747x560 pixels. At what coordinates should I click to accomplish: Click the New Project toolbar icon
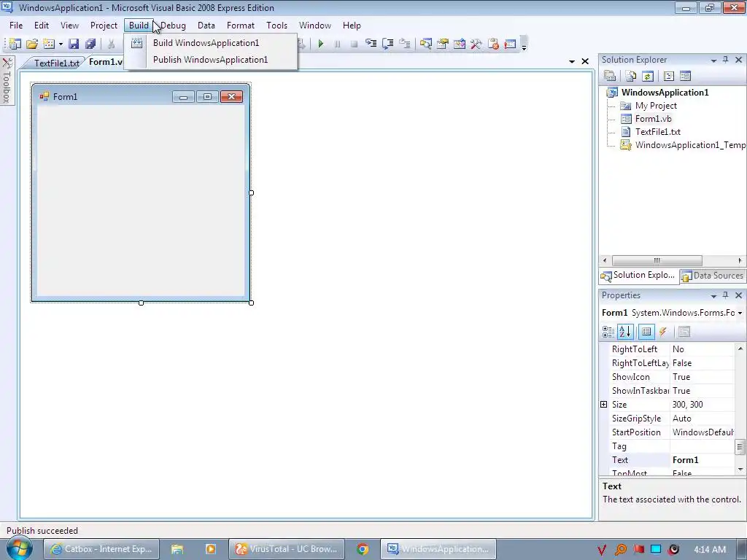15,44
